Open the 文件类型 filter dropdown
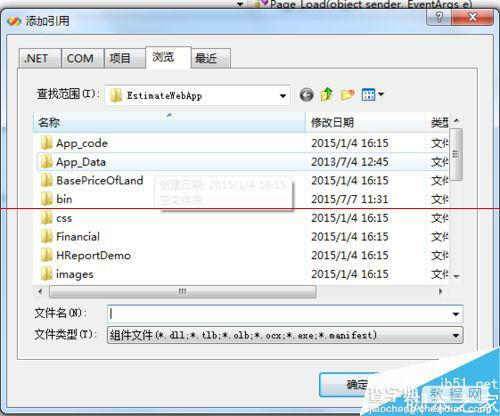500x416 pixels. (x=456, y=335)
